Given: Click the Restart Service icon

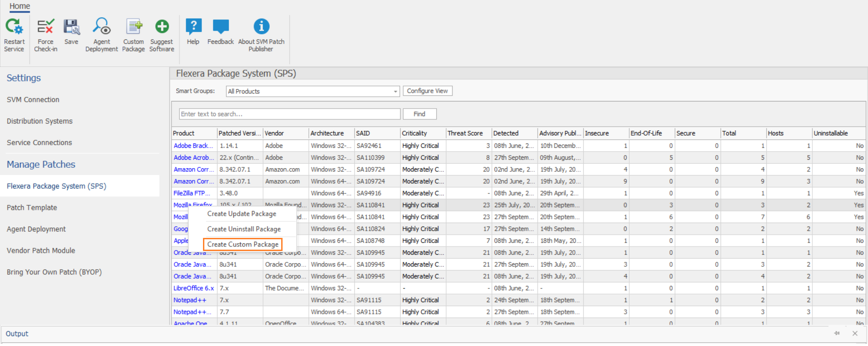Looking at the screenshot, I should (14, 27).
